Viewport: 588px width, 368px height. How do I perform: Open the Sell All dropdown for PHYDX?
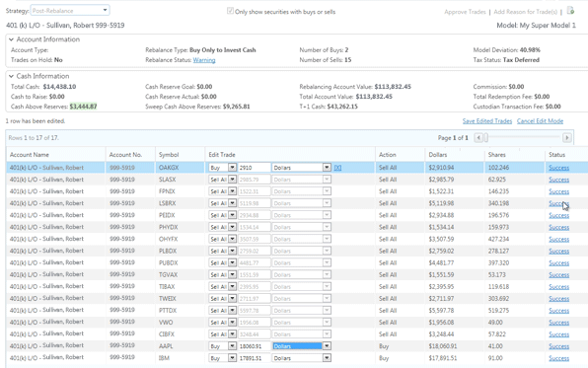point(232,227)
